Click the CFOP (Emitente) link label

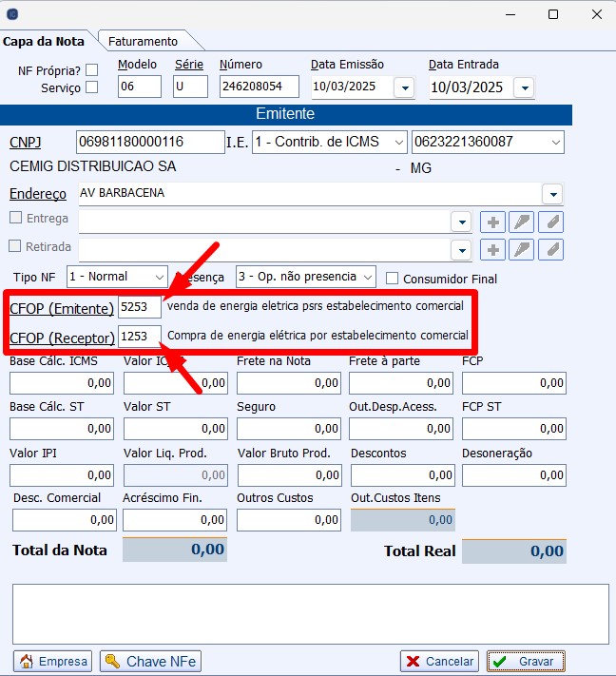62,308
